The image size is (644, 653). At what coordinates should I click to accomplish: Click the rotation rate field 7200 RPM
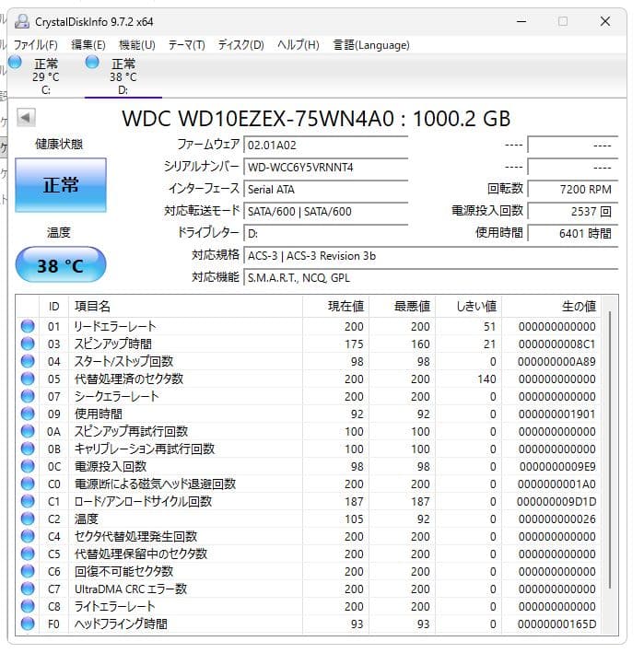tap(573, 190)
